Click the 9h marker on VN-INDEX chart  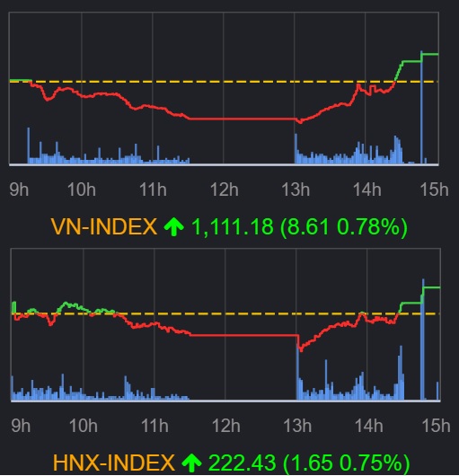click(x=19, y=190)
